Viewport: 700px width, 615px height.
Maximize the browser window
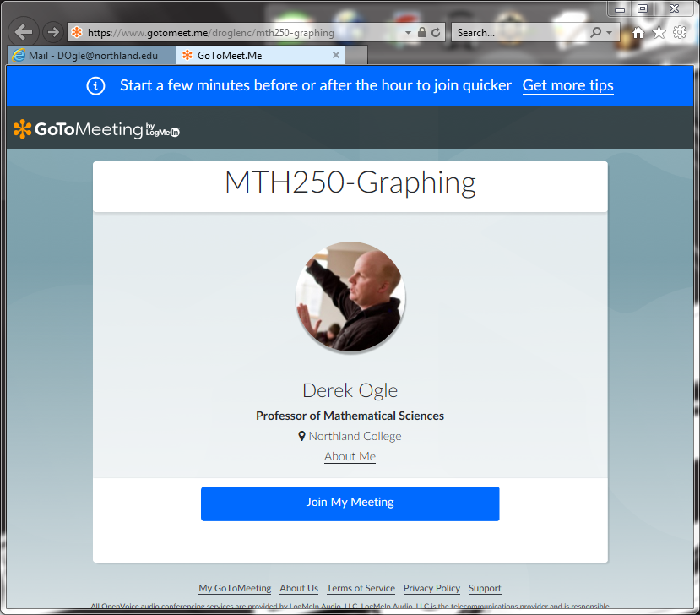point(643,8)
